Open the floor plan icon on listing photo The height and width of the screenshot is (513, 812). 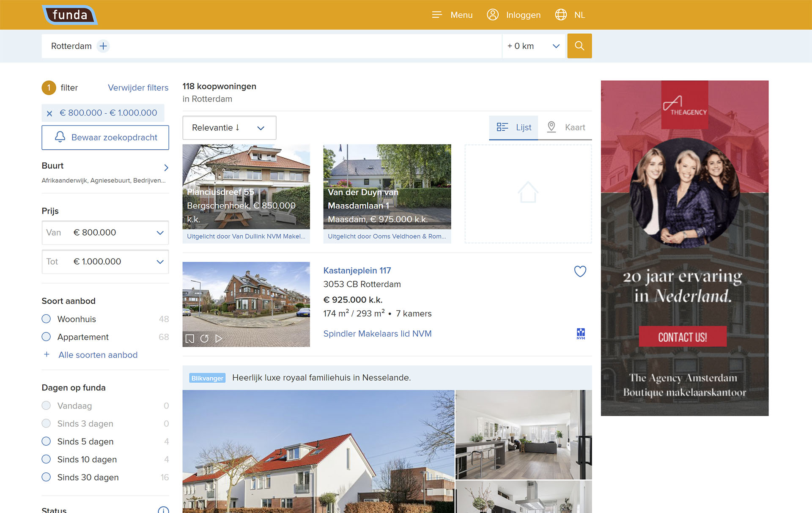point(190,338)
